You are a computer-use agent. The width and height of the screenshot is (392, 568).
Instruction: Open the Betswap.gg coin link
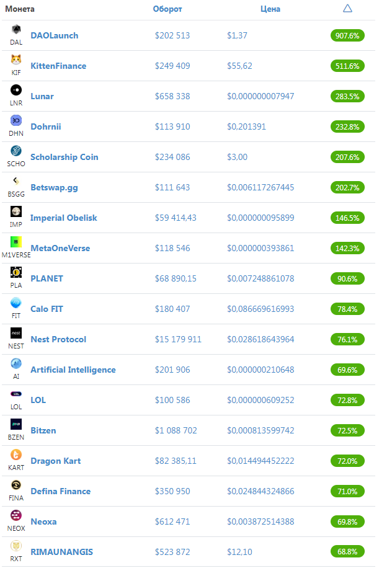tap(55, 188)
